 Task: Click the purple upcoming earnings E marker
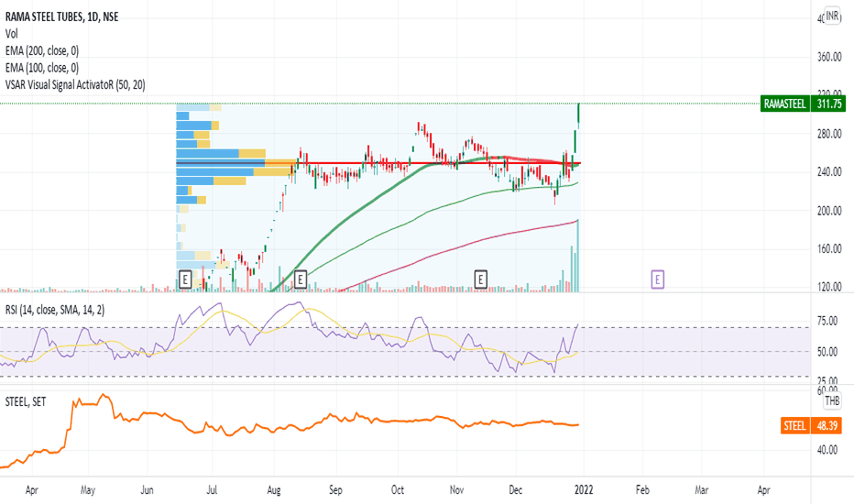click(x=657, y=280)
